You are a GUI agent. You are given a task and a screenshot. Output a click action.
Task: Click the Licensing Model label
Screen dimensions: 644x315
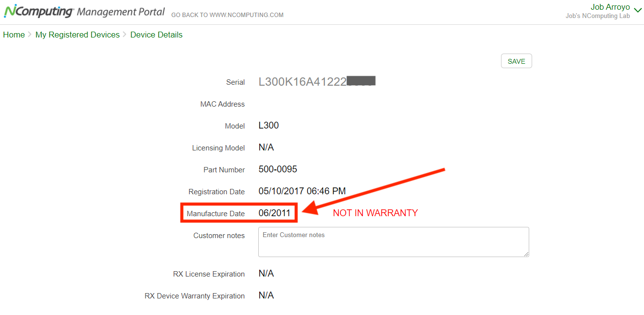tap(218, 148)
